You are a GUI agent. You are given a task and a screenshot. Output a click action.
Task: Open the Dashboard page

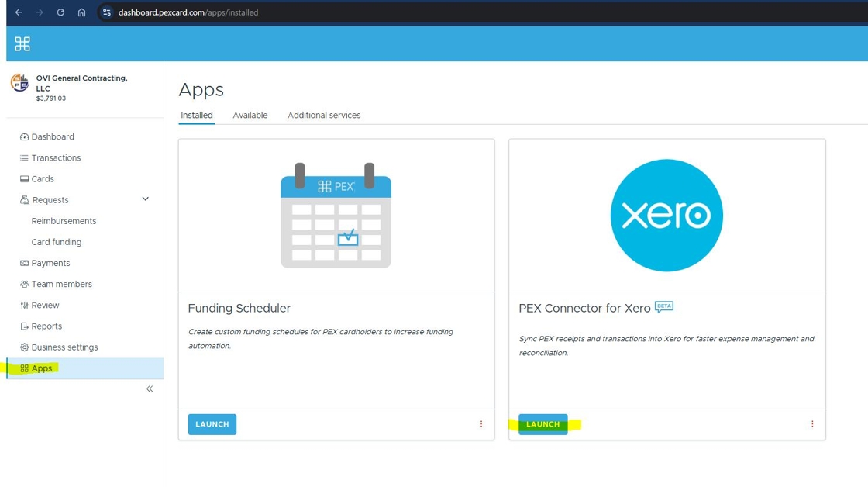(53, 136)
